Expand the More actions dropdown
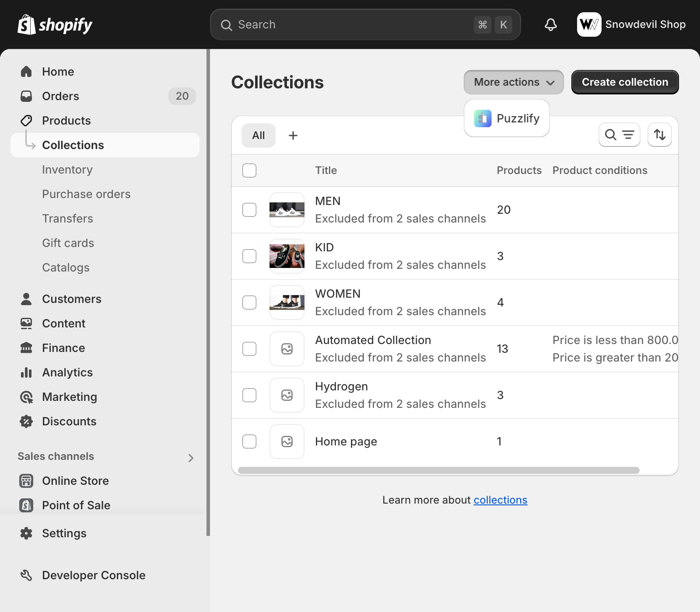Screen dimensions: 700x612 click(x=513, y=82)
